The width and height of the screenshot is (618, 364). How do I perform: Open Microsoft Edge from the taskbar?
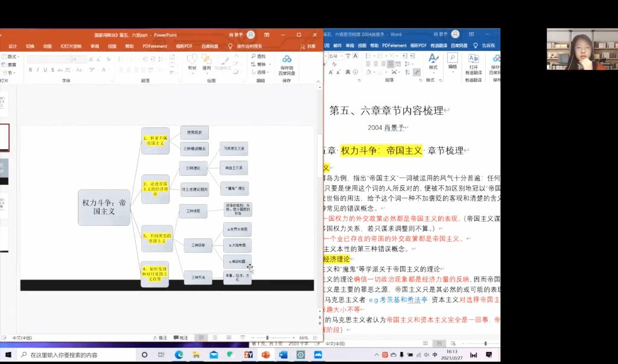(179, 356)
